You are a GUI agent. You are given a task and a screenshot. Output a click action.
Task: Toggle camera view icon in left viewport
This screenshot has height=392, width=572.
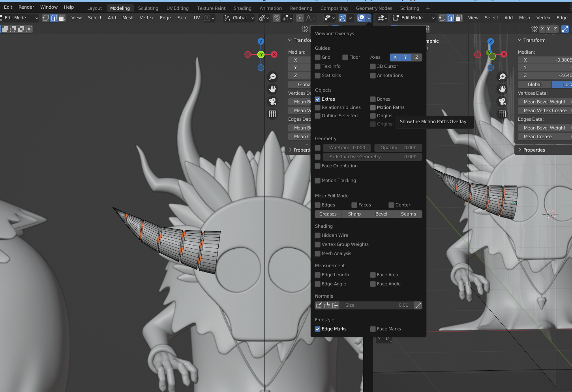coord(272,101)
